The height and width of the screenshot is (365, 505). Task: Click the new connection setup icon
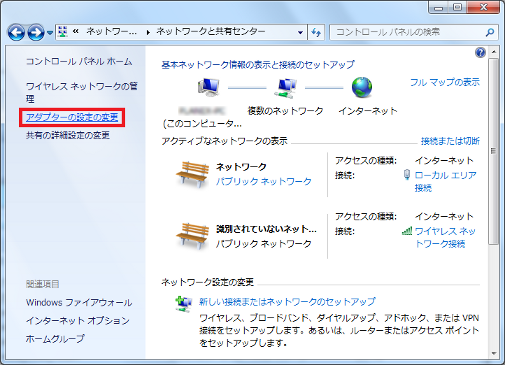pos(183,303)
